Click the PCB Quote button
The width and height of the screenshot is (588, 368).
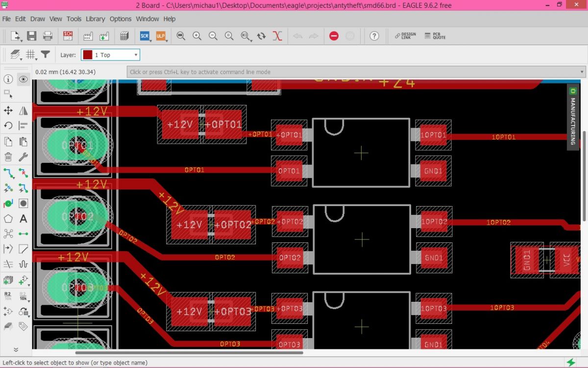[435, 36]
